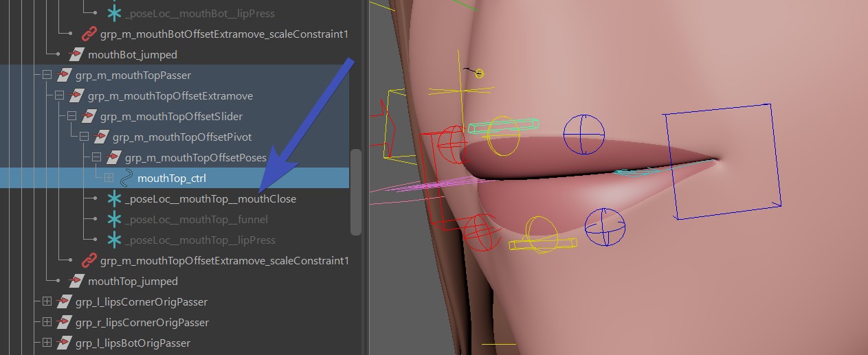Viewport: 868px width, 355px height.
Task: Select grp_m_mouthTopOffsetSlider in the outliner
Action: (x=171, y=117)
